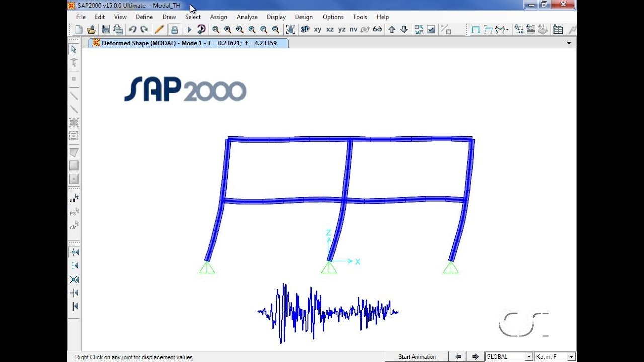Open the File menu
644x362 pixels.
pyautogui.click(x=81, y=17)
